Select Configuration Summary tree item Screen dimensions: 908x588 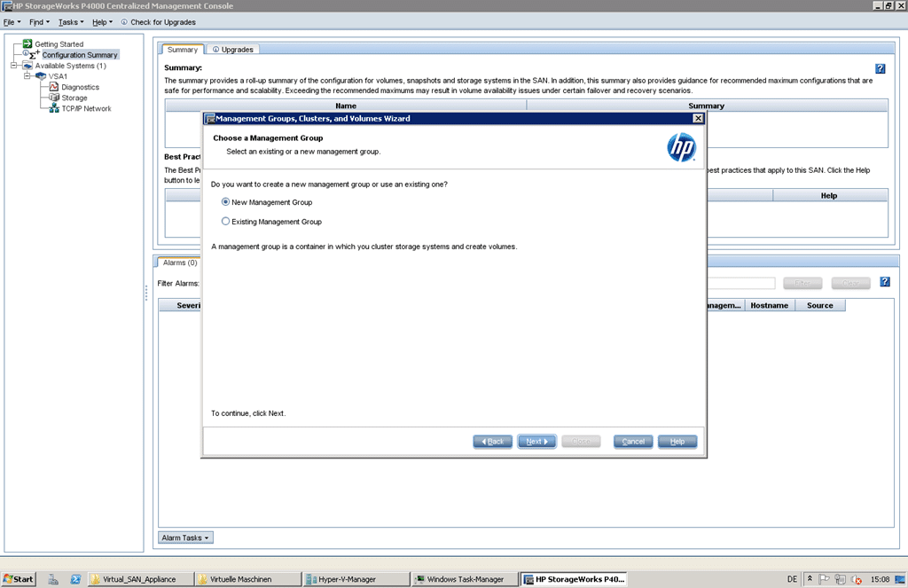(x=80, y=54)
